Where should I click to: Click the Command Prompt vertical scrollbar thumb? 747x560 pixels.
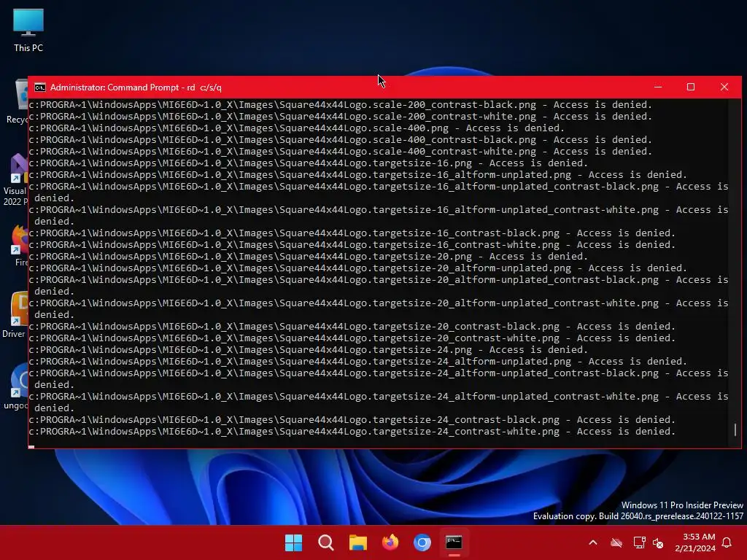click(735, 429)
